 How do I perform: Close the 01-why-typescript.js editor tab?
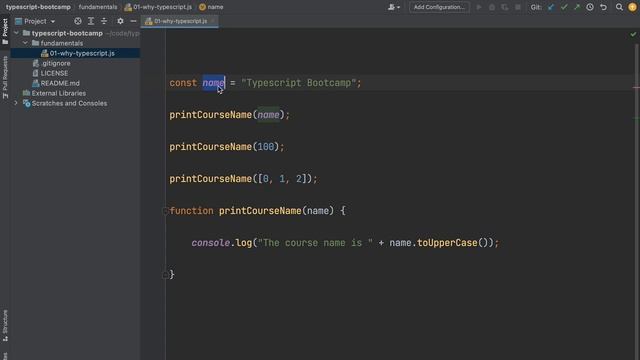(213, 21)
